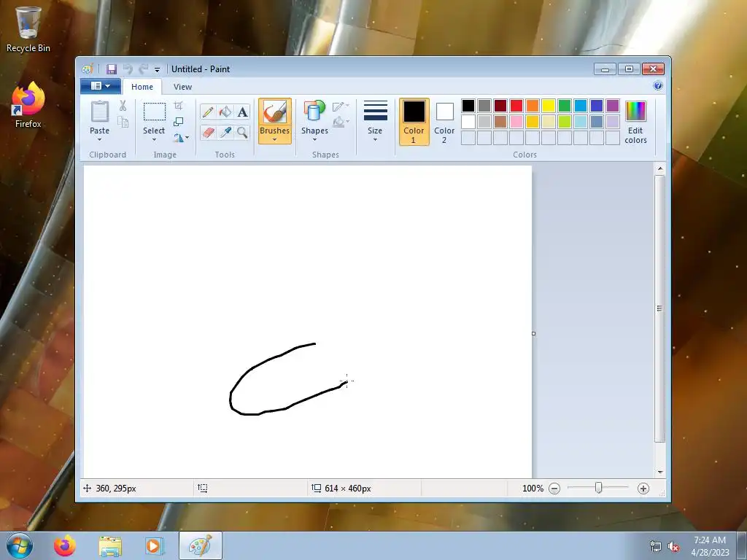Click the Save icon in title bar
This screenshot has width=747, height=560.
[x=112, y=69]
